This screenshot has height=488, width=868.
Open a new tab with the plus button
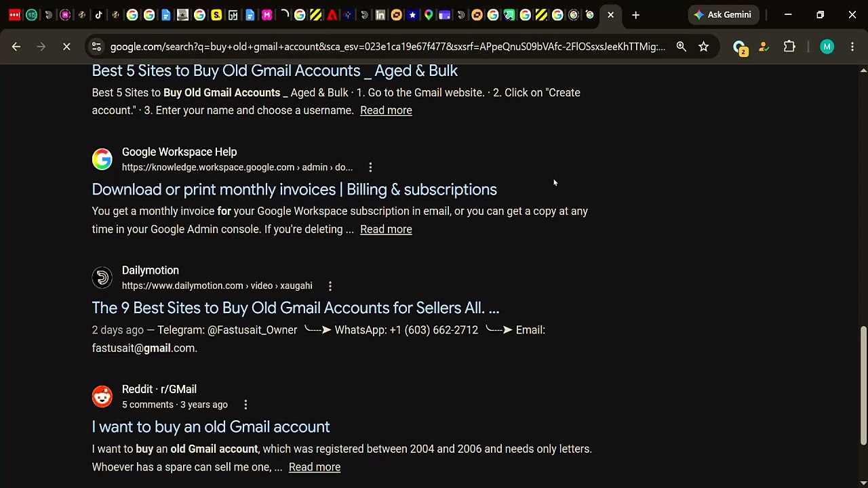click(x=635, y=15)
